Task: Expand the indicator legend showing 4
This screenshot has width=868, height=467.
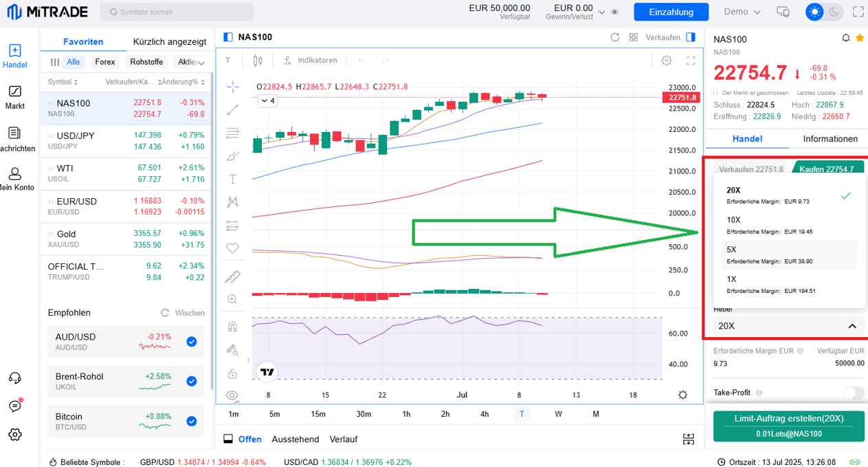Action: (267, 101)
